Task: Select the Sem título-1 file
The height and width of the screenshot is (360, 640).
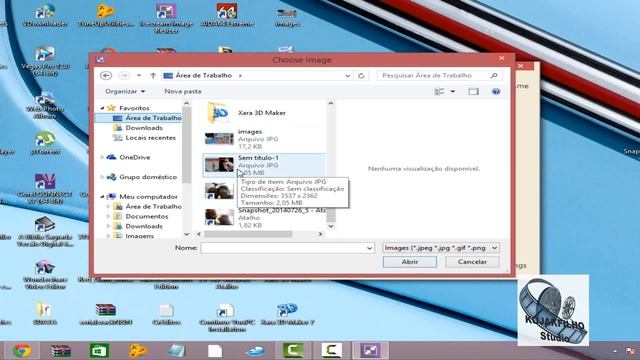Action: 264,165
